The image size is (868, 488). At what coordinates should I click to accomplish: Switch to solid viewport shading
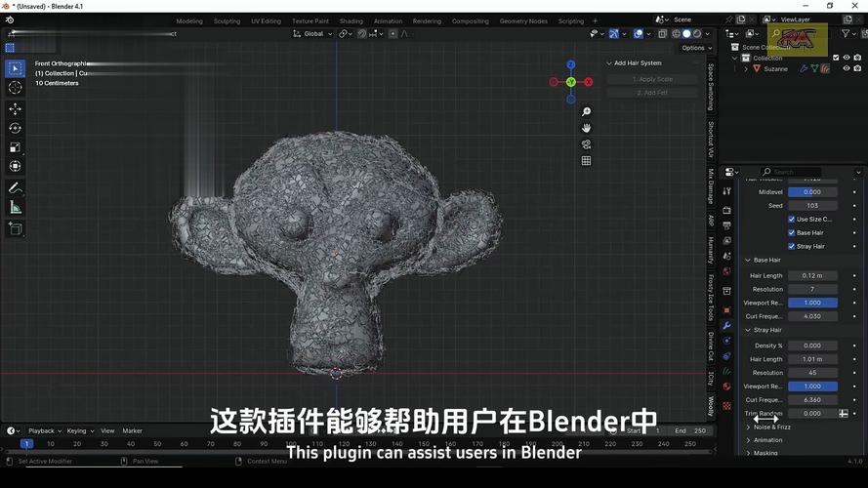[686, 34]
